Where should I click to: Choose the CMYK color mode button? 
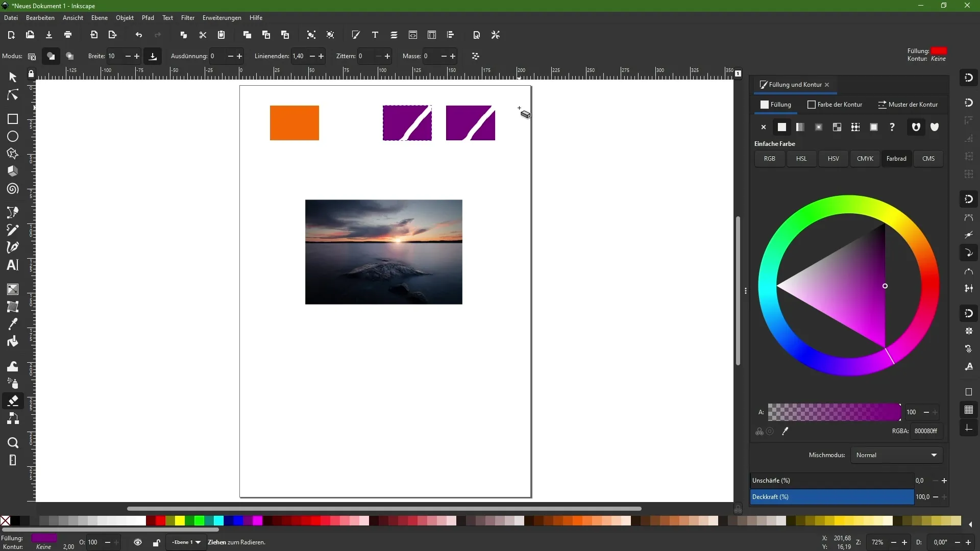pos(865,159)
